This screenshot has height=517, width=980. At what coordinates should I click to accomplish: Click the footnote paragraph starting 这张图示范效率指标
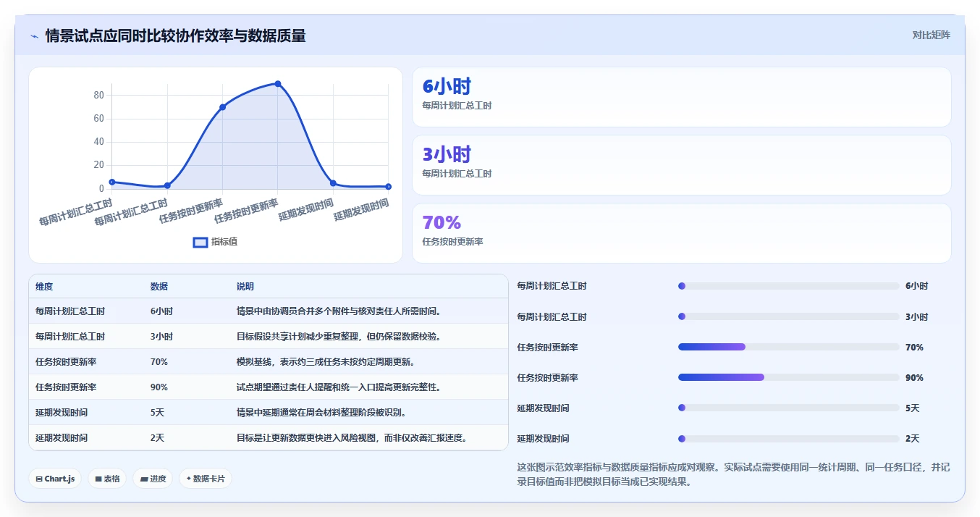(733, 474)
